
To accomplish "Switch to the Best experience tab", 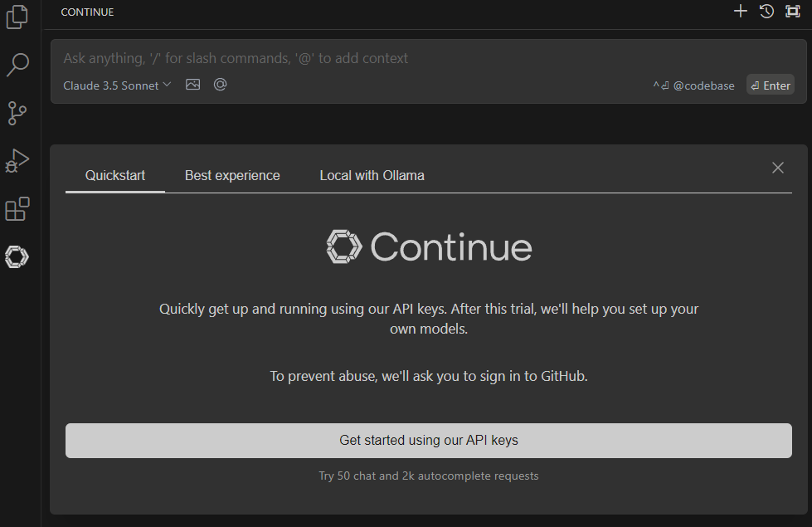I will (232, 176).
